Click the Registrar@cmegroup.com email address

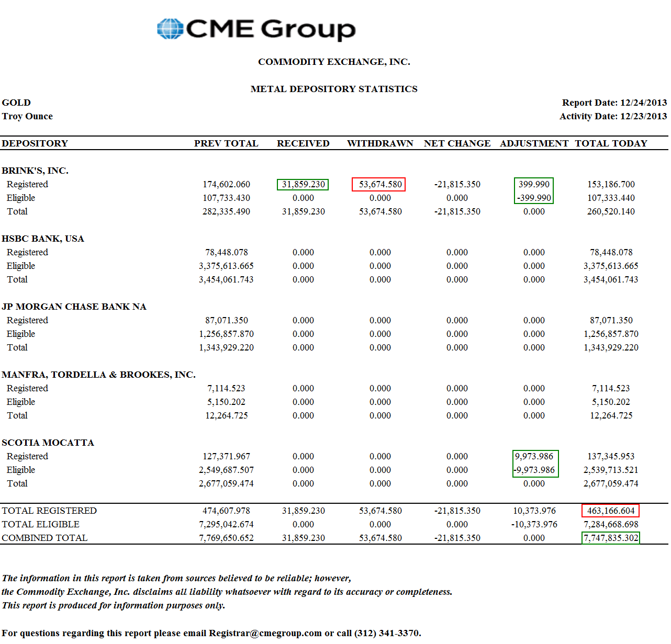265,633
